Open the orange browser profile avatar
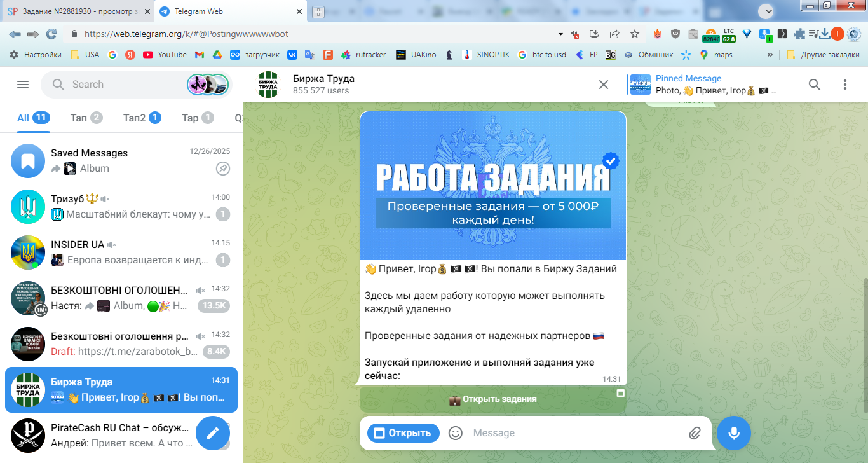 pyautogui.click(x=837, y=34)
